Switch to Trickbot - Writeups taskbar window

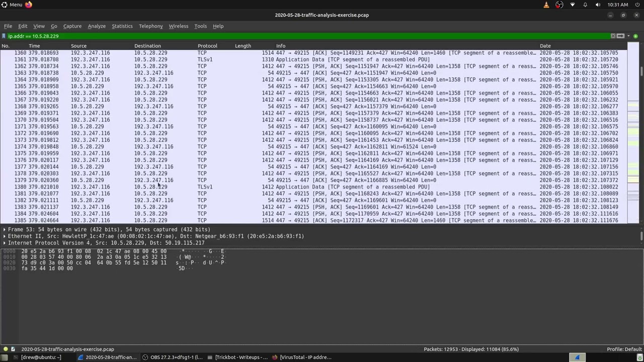(x=238, y=357)
